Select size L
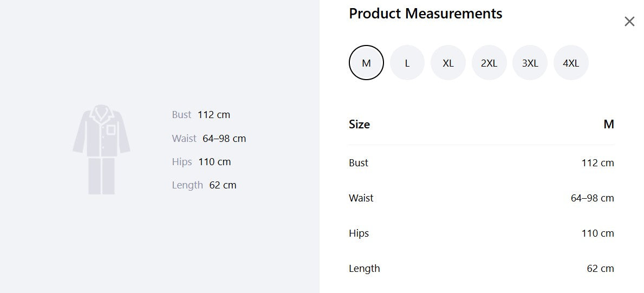Screen dimensions: 644x293 407,62
